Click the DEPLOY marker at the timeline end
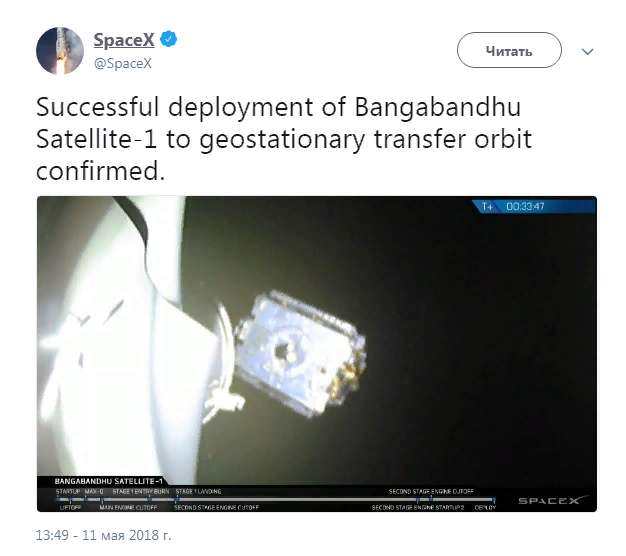Image resolution: width=626 pixels, height=556 pixels. [485, 507]
